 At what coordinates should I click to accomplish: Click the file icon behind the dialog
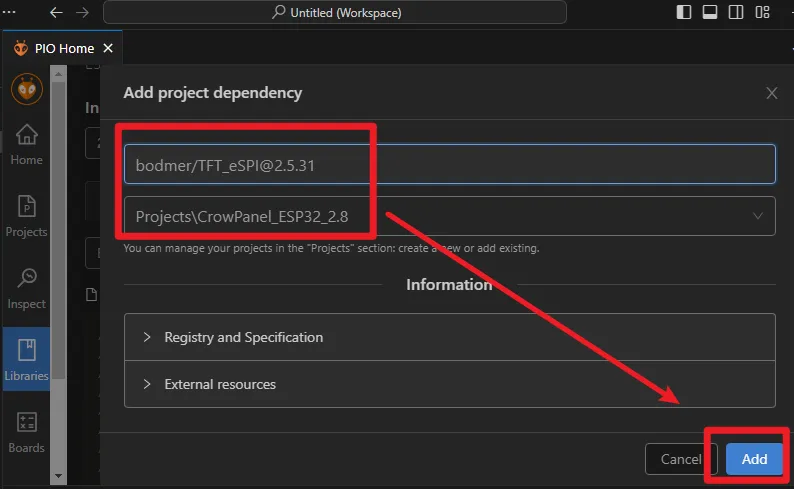click(x=92, y=295)
